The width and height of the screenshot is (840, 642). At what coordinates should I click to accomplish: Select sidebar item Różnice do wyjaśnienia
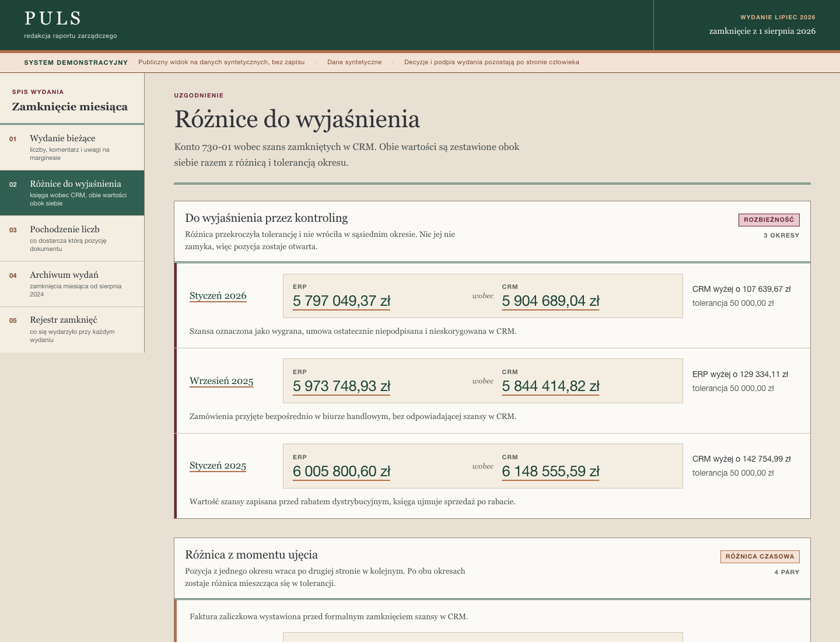pos(72,193)
